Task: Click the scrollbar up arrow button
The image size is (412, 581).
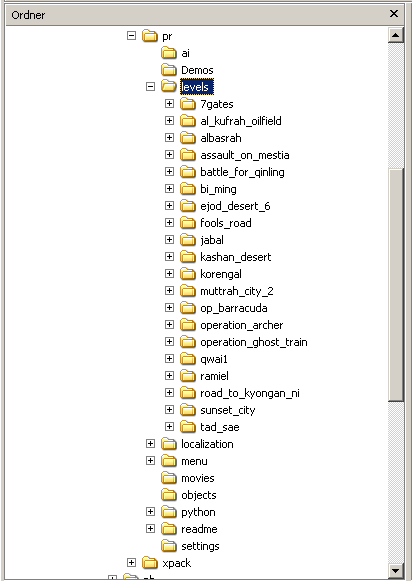Action: click(396, 35)
